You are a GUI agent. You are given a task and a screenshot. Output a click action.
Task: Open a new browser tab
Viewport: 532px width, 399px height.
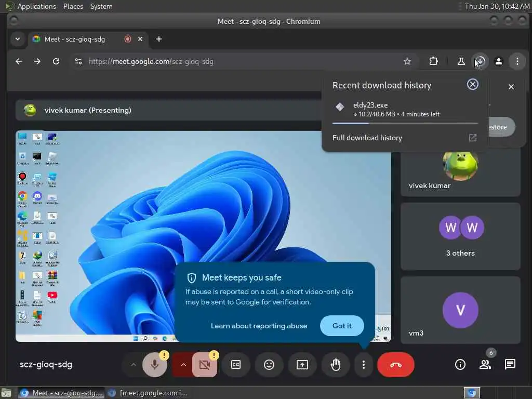(x=159, y=39)
